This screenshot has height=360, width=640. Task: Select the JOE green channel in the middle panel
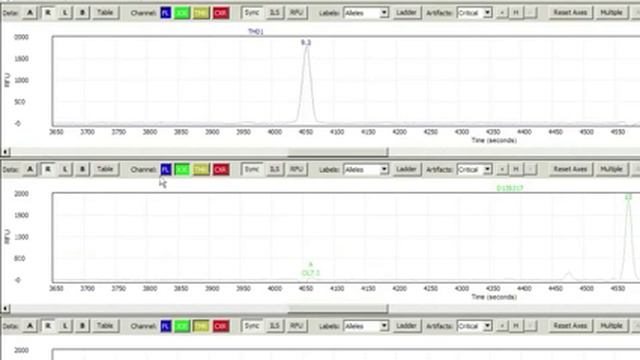pos(182,169)
